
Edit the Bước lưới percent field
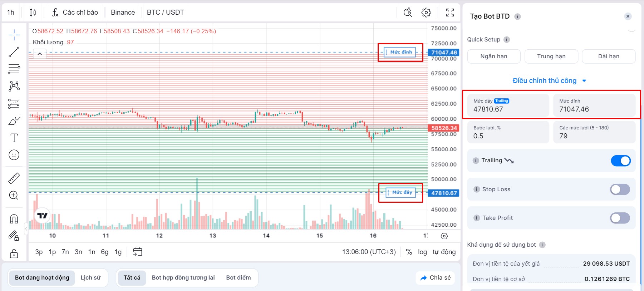[x=508, y=132]
